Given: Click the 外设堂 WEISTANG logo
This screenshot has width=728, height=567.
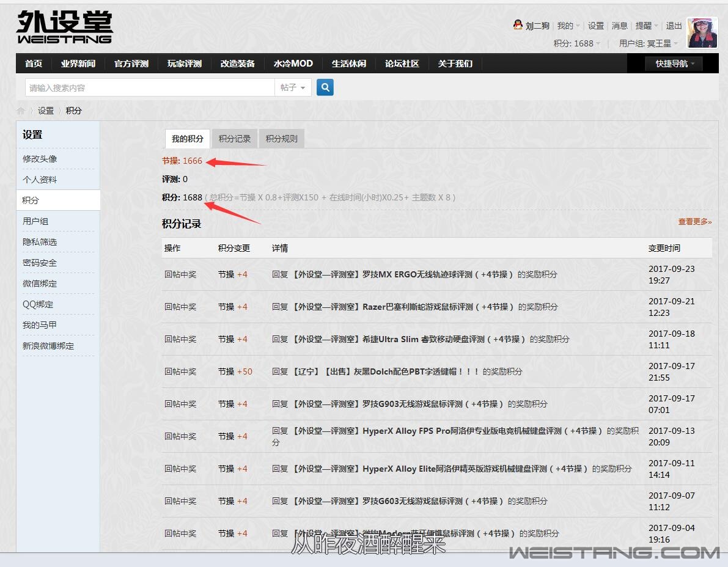Looking at the screenshot, I should [64, 27].
